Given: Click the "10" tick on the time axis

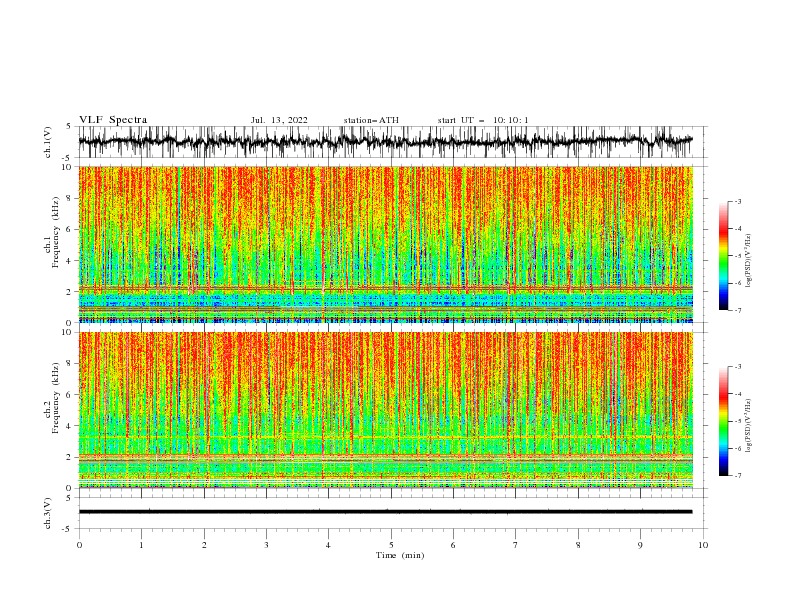Looking at the screenshot, I should pos(703,545).
